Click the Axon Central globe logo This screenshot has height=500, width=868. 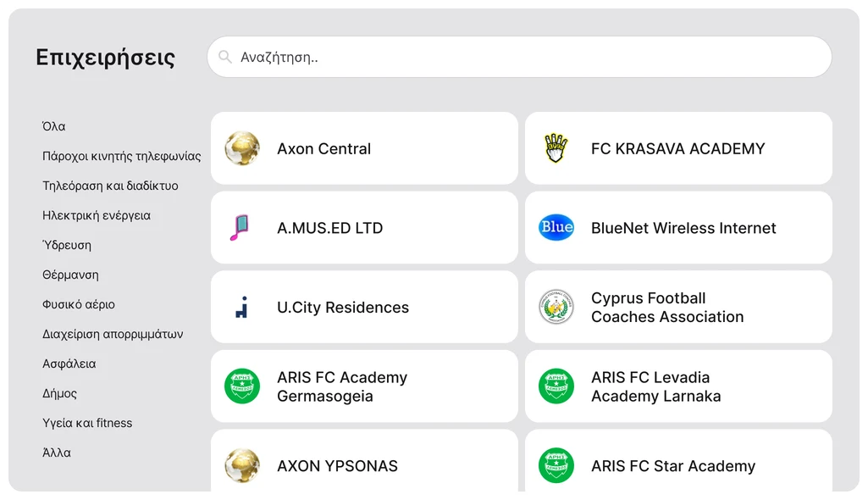[x=242, y=148]
